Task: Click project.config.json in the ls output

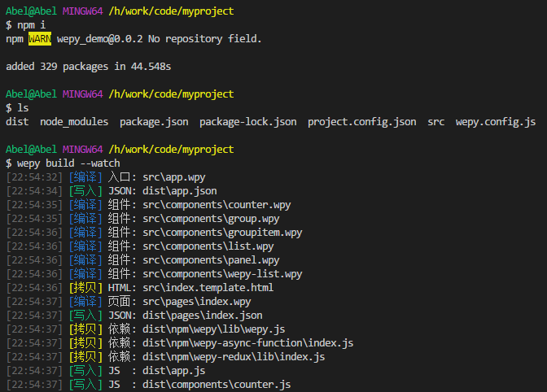Action: coord(361,121)
